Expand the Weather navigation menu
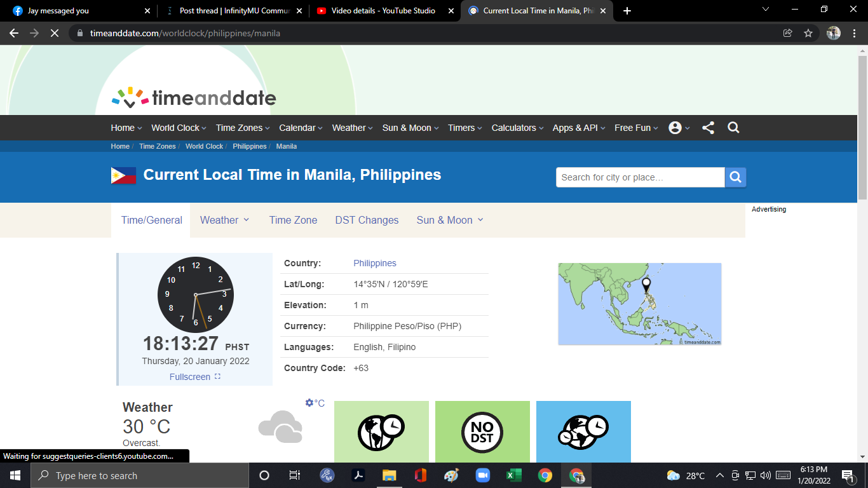Viewport: 868px width, 488px height. click(353, 128)
